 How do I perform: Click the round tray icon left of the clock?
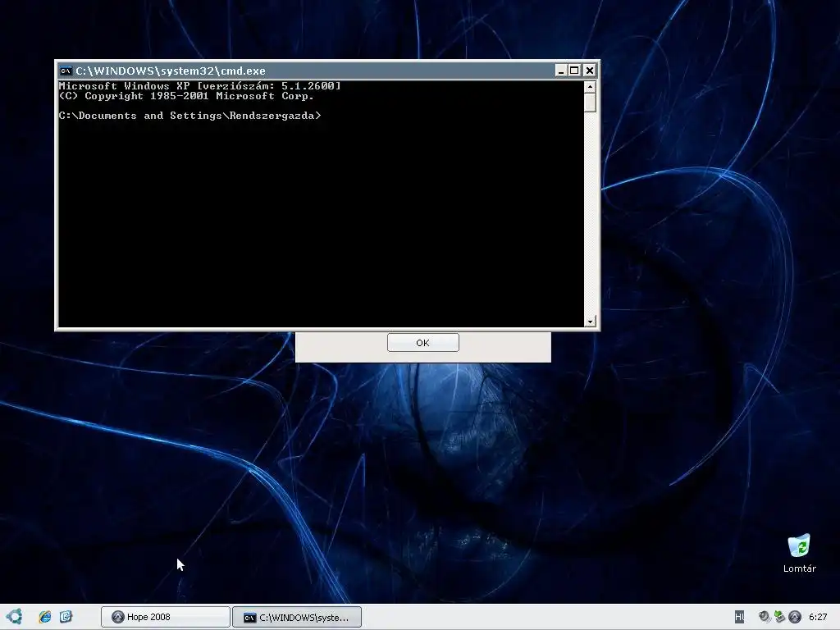(x=795, y=617)
